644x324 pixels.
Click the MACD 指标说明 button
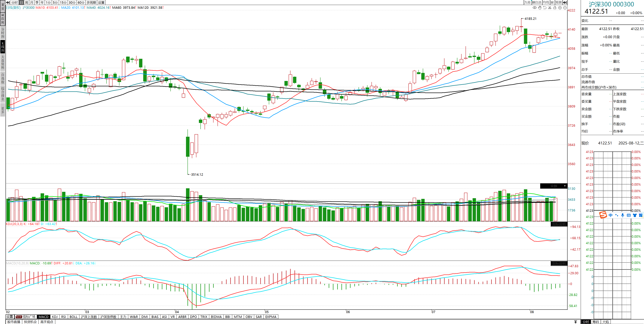pyautogui.click(x=559, y=263)
